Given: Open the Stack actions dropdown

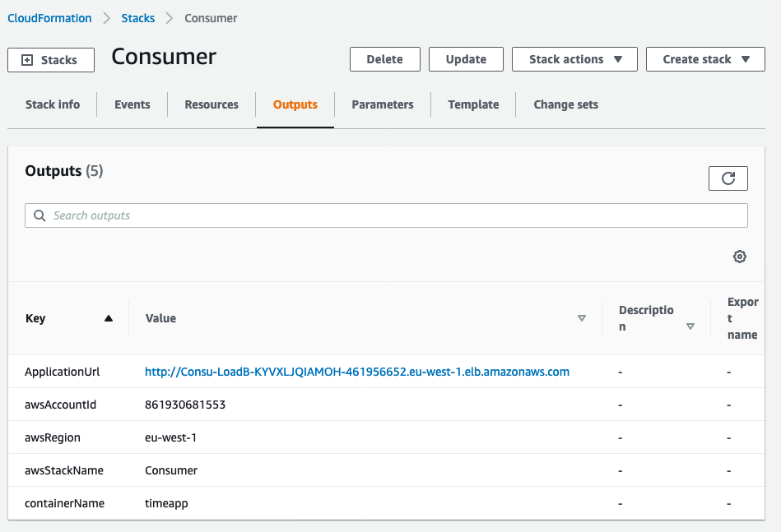Looking at the screenshot, I should point(574,58).
